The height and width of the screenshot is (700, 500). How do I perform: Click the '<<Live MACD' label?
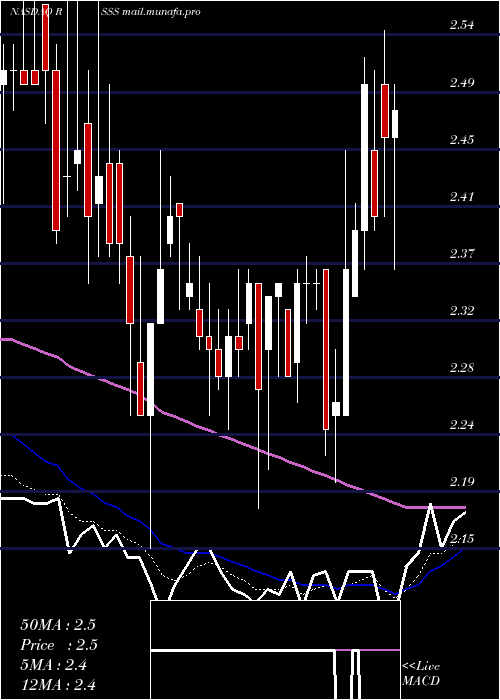tap(421, 674)
